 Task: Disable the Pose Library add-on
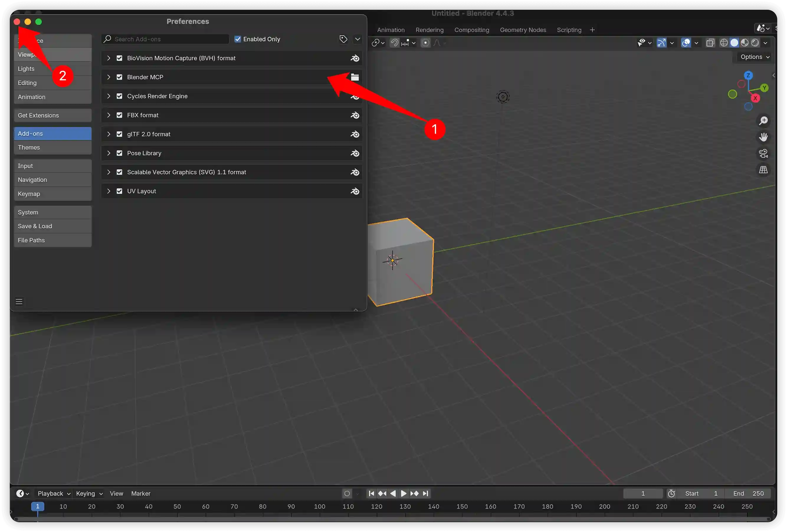(x=119, y=153)
